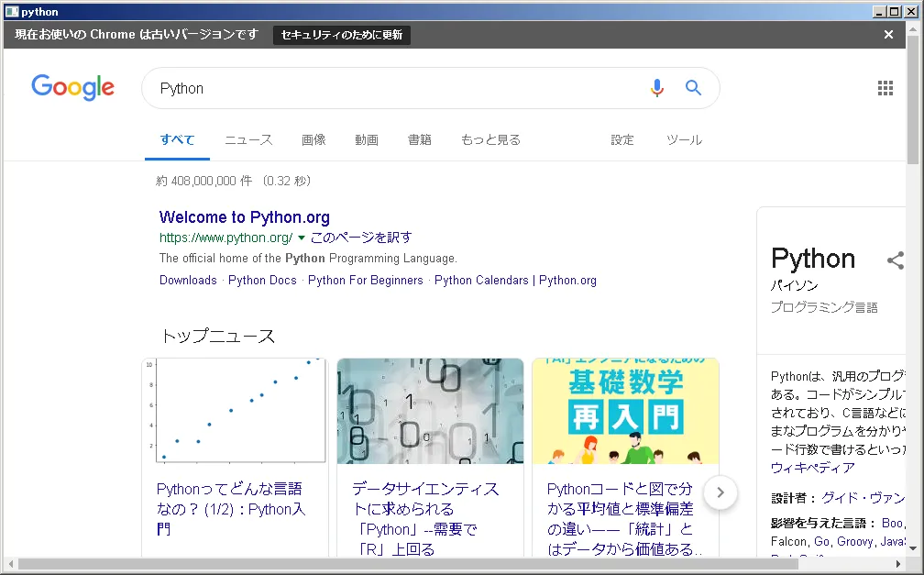Open the python window system menu icon
Image resolution: width=924 pixels, height=575 pixels.
click(x=11, y=11)
